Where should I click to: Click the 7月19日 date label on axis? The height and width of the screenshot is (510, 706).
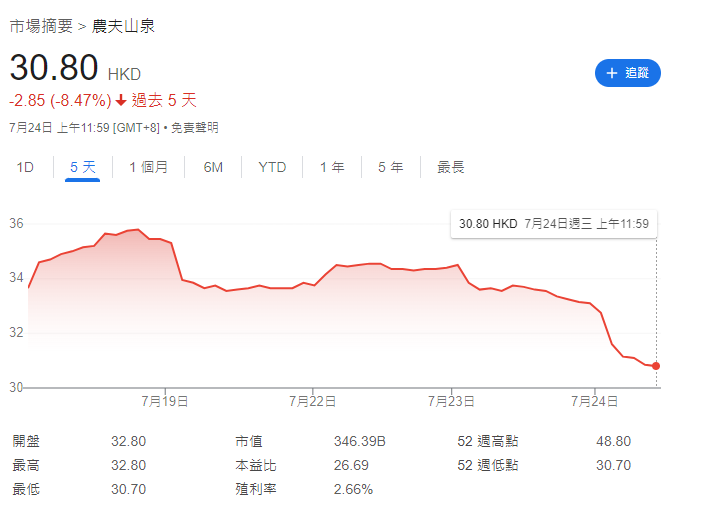click(165, 401)
